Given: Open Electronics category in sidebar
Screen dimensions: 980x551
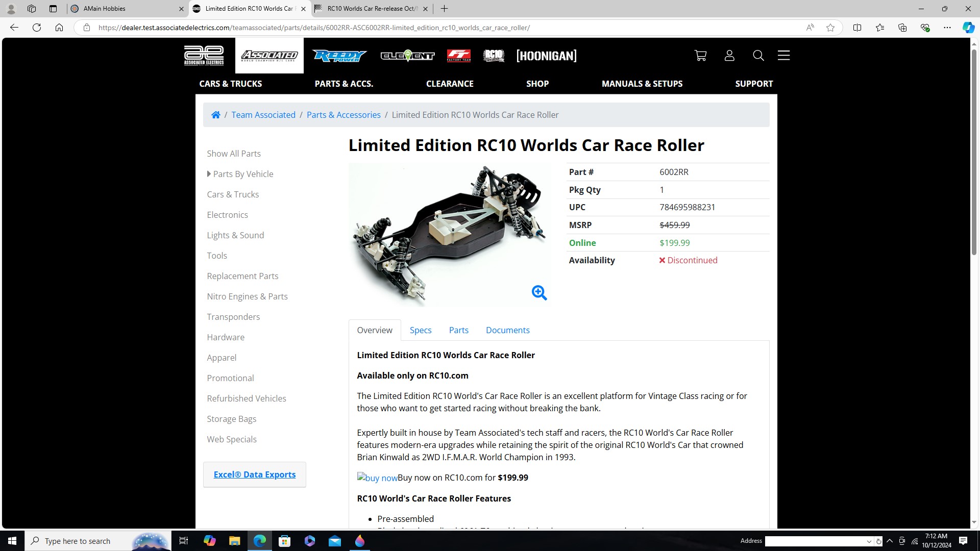Looking at the screenshot, I should (227, 215).
